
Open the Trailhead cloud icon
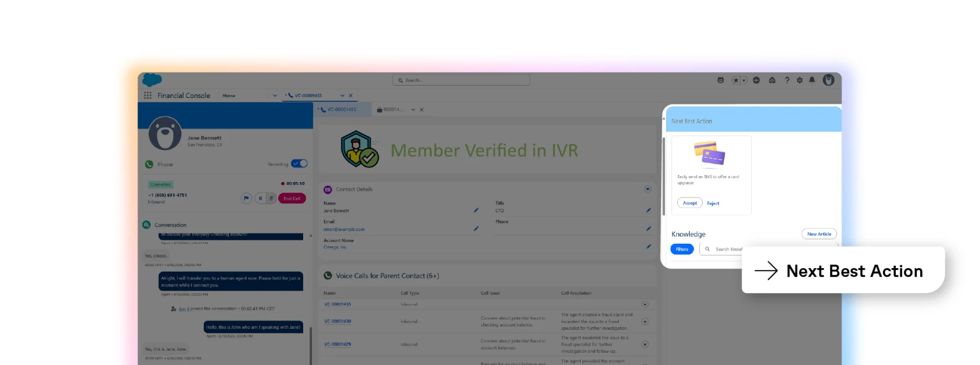pyautogui.click(x=772, y=80)
